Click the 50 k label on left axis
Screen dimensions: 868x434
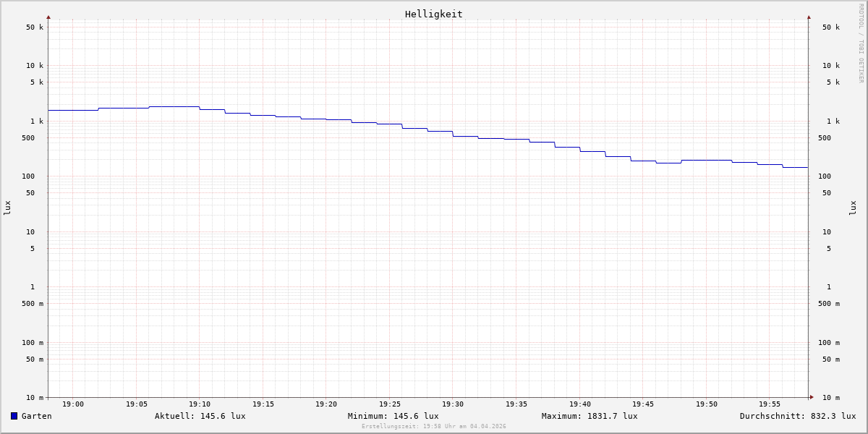point(35,27)
